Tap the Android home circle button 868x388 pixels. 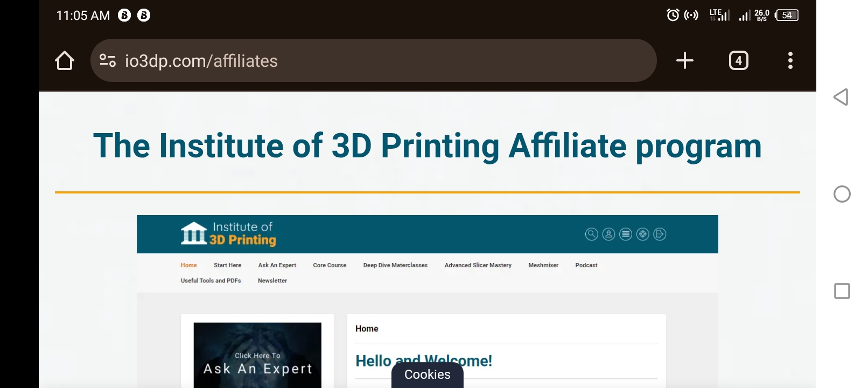[842, 194]
